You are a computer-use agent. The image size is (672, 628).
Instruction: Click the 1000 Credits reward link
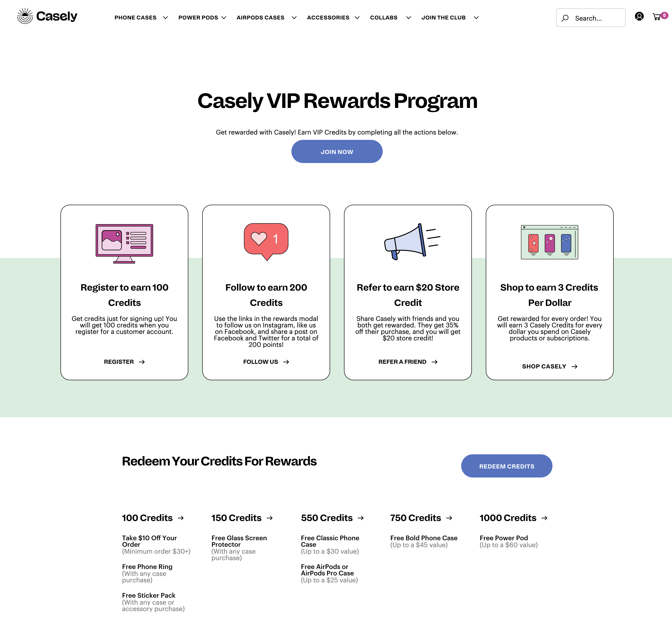pos(513,518)
